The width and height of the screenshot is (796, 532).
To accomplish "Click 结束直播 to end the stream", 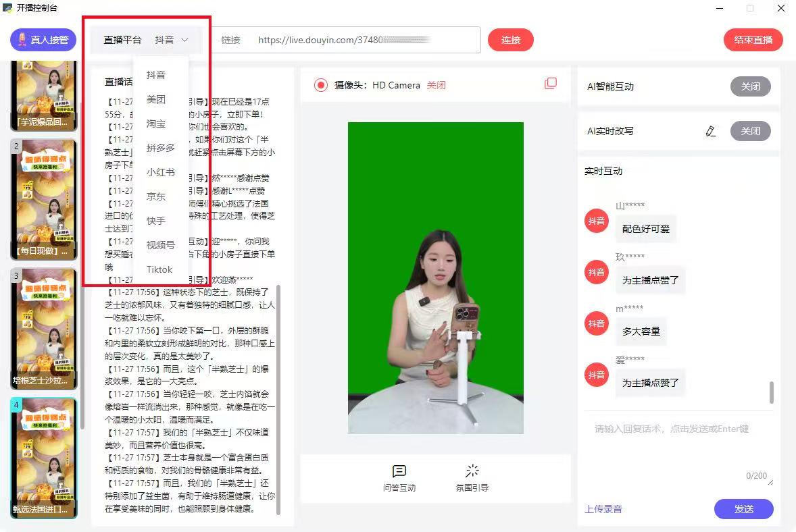I will [753, 40].
